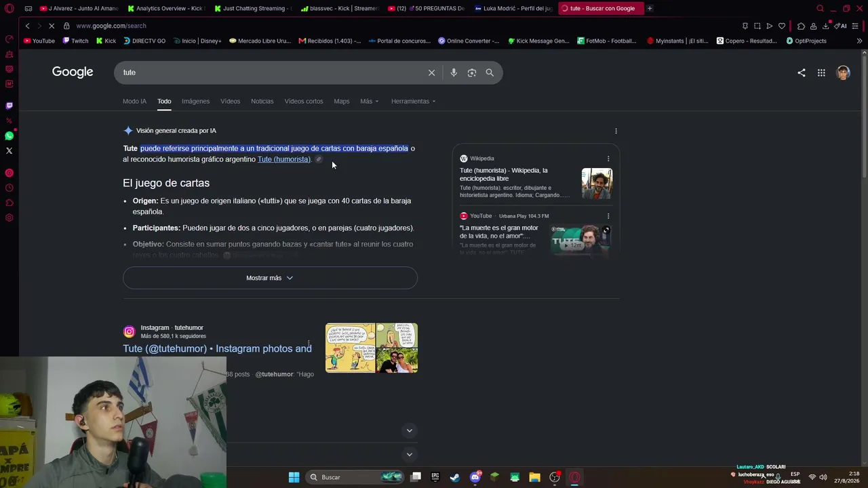The width and height of the screenshot is (868, 488).
Task: Open Twitch in the Opera sidebar
Action: click(x=9, y=106)
